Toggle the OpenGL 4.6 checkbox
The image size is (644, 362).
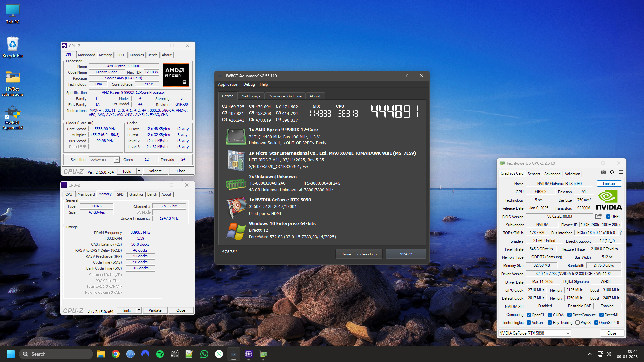click(x=596, y=323)
